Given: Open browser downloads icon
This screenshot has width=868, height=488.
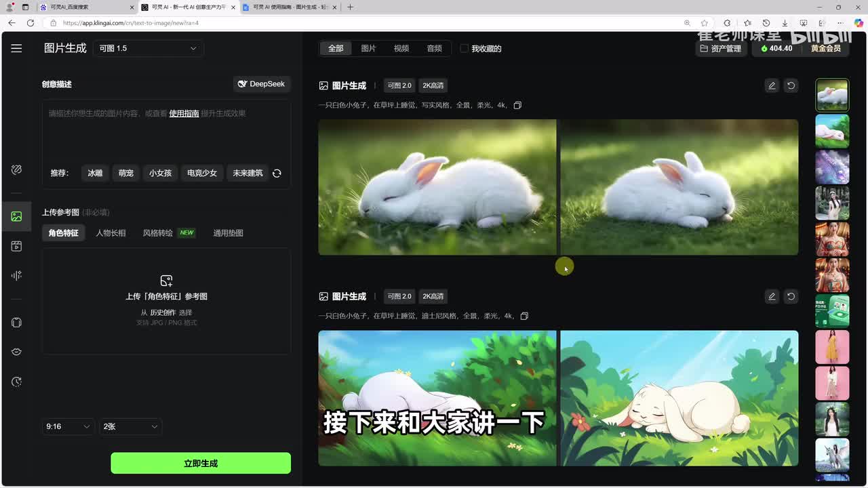Looking at the screenshot, I should [x=785, y=23].
